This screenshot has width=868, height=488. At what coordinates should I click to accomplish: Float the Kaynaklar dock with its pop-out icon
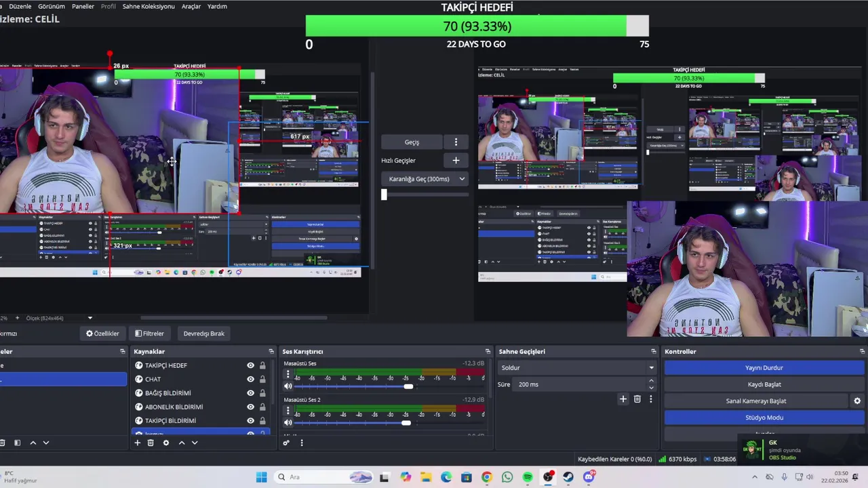coord(271,351)
